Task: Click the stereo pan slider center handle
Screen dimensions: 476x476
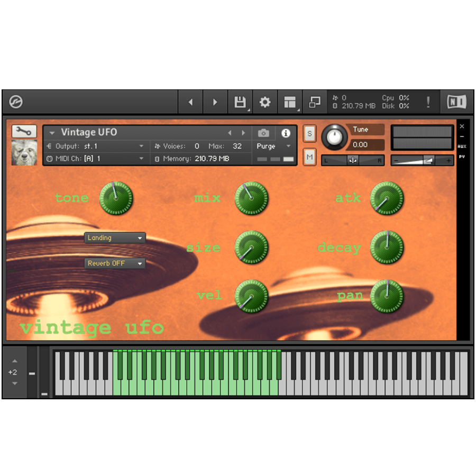Action: pyautogui.click(x=353, y=160)
